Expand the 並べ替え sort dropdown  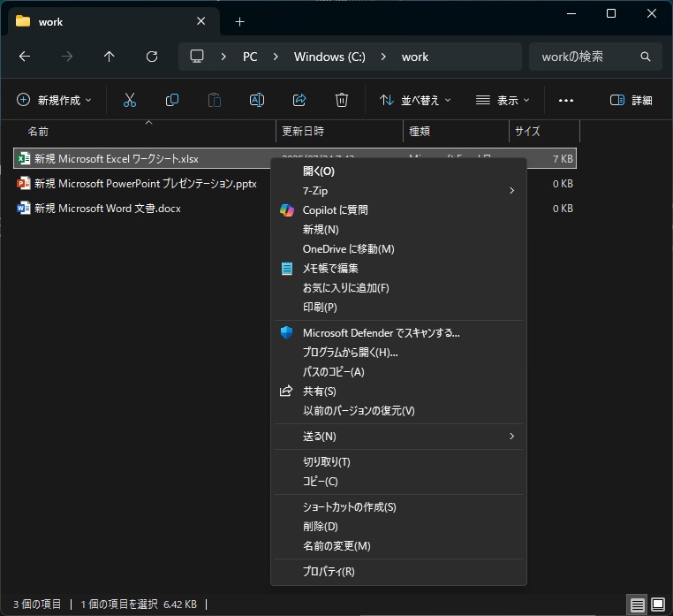coord(415,100)
